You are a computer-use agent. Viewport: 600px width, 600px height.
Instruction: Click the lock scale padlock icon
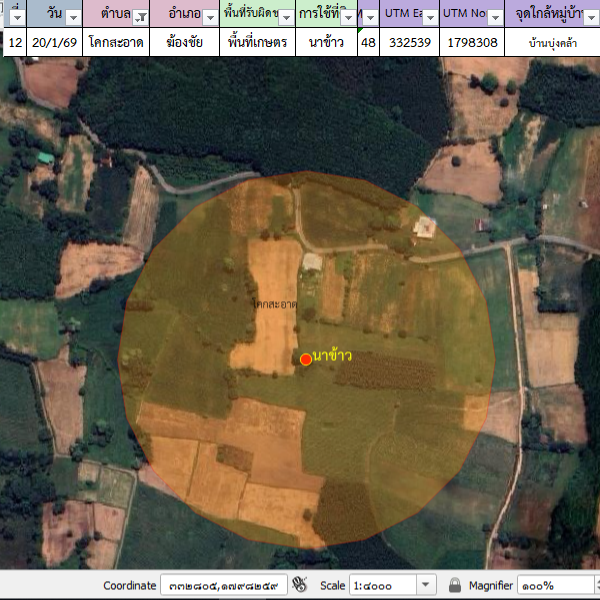(x=455, y=585)
